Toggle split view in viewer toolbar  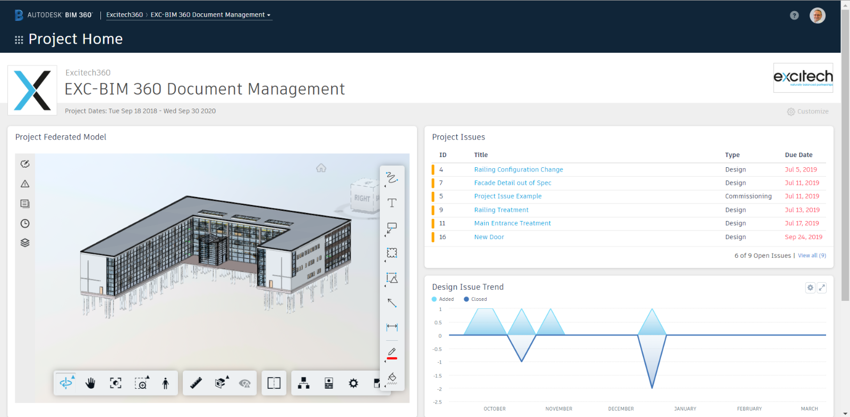(274, 383)
